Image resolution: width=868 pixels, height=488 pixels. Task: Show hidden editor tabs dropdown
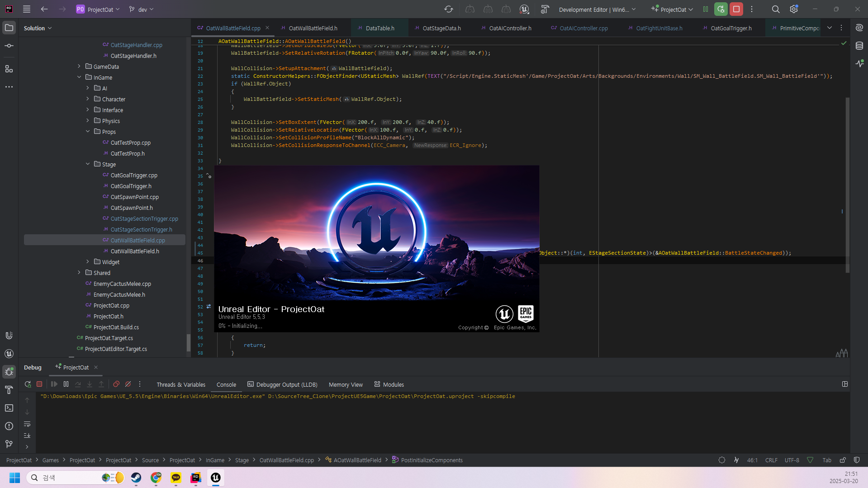coord(830,28)
